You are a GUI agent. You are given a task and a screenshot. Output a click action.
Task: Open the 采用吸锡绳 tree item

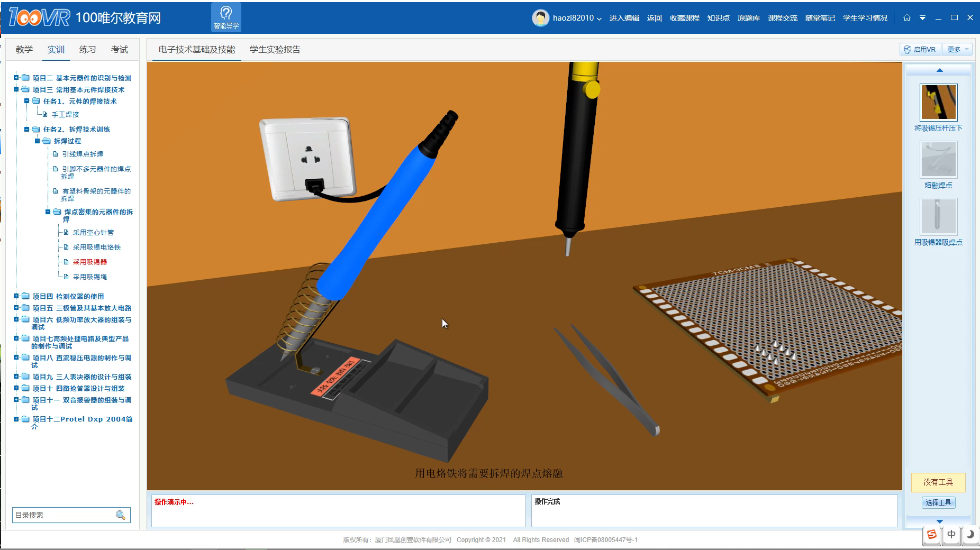[x=89, y=277]
